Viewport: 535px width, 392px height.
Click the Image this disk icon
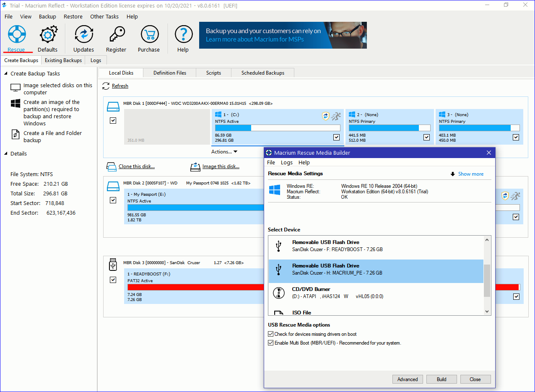click(x=195, y=167)
